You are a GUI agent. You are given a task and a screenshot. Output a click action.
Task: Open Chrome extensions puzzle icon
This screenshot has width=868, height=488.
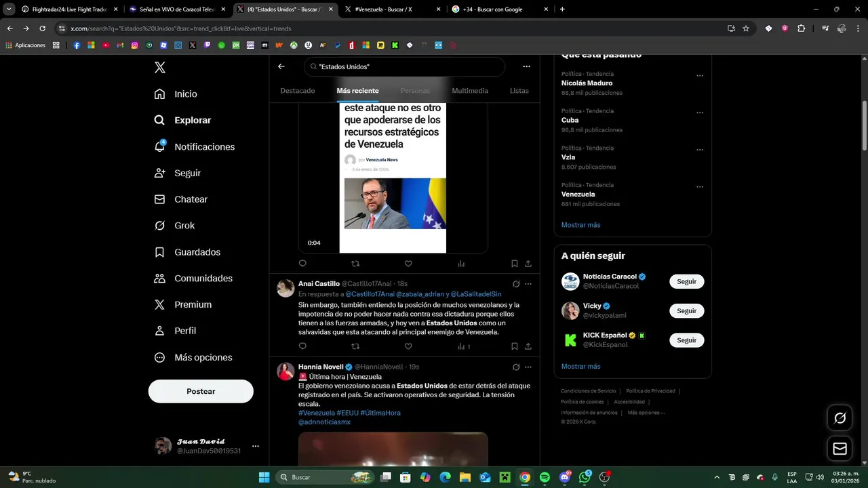(801, 28)
